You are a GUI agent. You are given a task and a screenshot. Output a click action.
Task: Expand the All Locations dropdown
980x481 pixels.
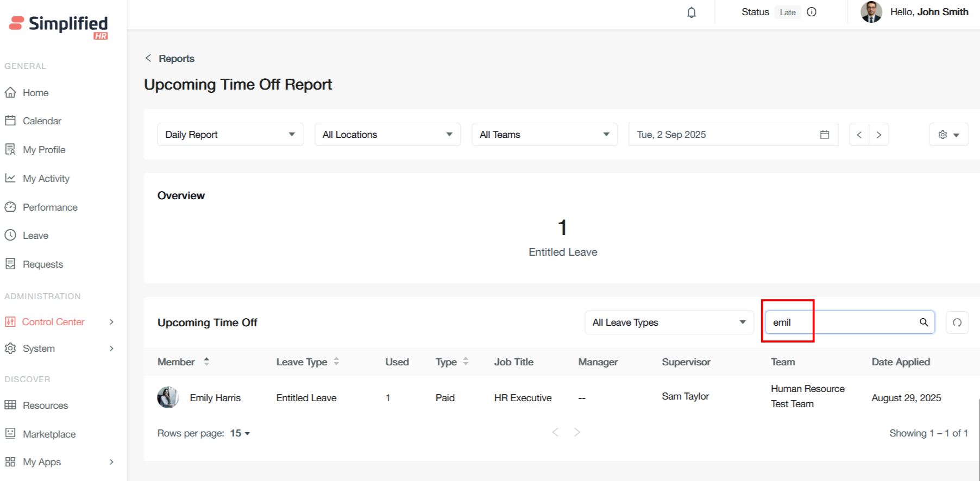(x=387, y=135)
